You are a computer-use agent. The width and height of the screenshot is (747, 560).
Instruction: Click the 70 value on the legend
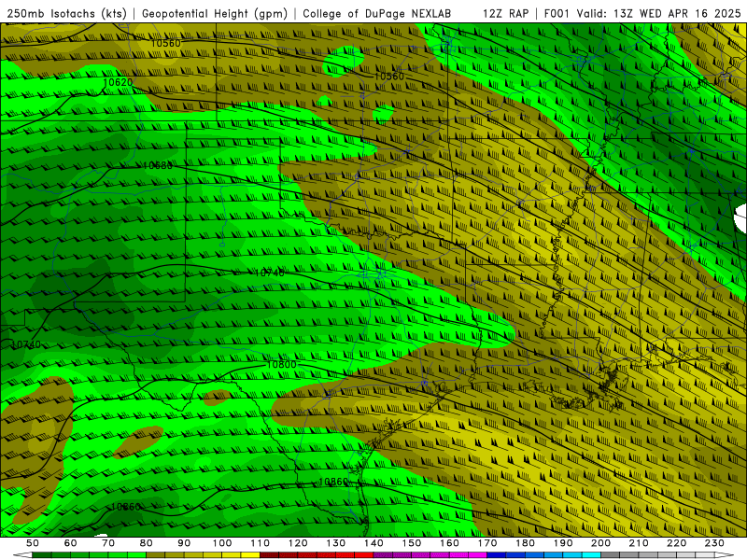tap(108, 543)
